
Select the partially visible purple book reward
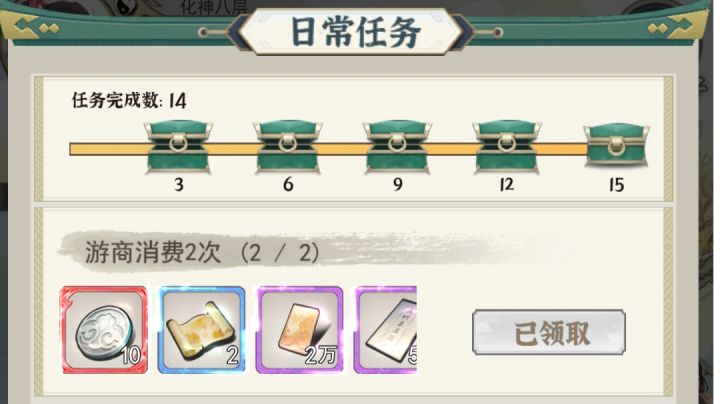(386, 329)
